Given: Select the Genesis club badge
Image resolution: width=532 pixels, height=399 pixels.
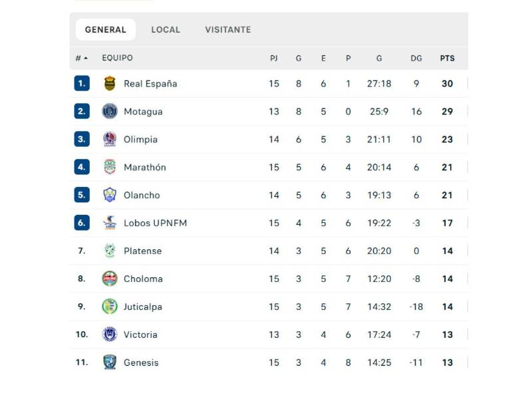Looking at the screenshot, I should (x=110, y=362).
